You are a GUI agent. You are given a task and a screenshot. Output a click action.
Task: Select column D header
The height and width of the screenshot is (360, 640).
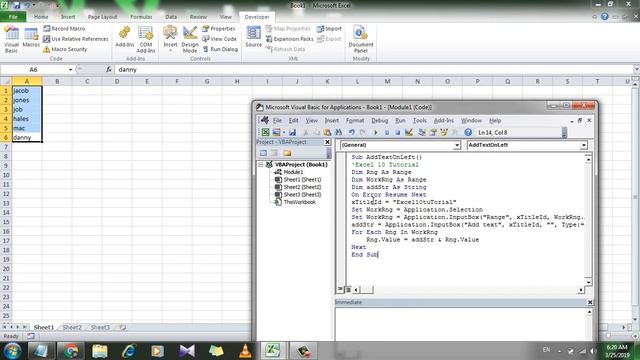tap(117, 82)
